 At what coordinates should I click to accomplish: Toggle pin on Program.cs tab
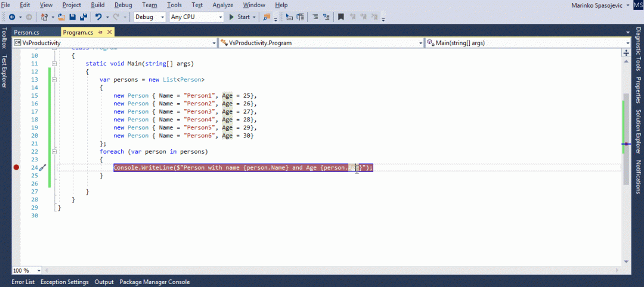tap(100, 32)
